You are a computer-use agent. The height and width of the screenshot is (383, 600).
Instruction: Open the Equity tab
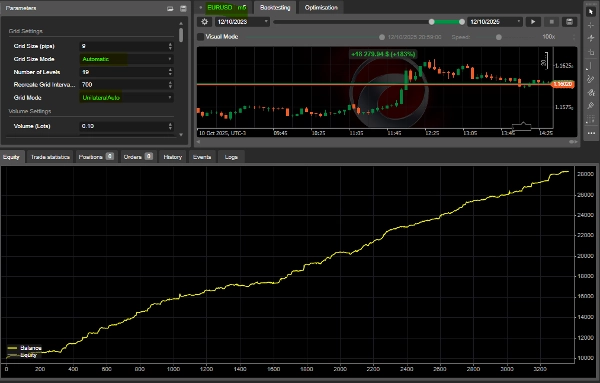(x=11, y=157)
